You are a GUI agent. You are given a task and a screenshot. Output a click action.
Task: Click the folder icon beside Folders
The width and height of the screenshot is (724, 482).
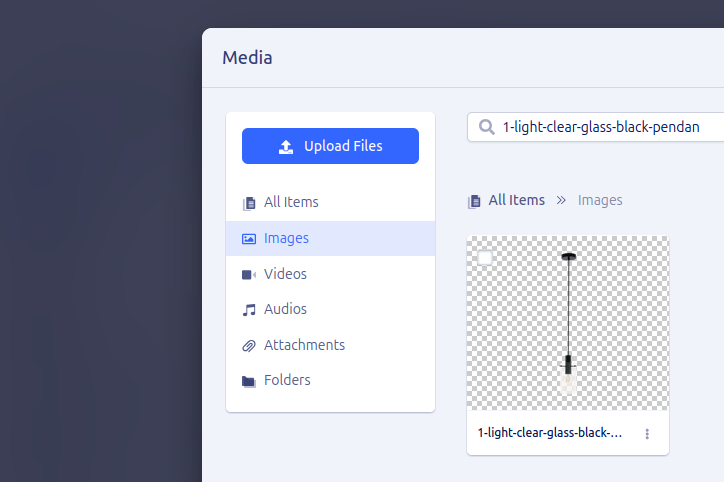click(x=249, y=381)
